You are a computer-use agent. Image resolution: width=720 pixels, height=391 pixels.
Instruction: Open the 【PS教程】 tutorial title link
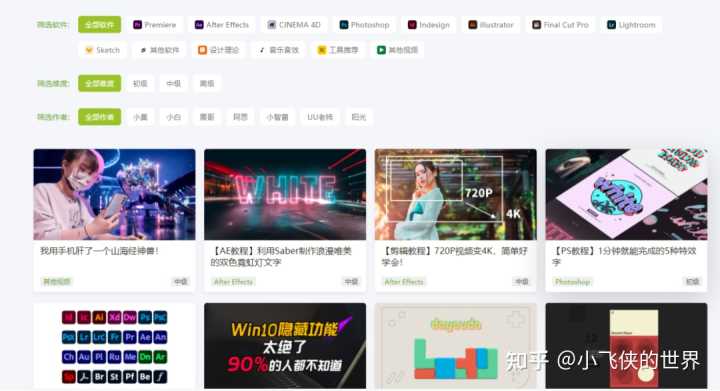pyautogui.click(x=624, y=257)
